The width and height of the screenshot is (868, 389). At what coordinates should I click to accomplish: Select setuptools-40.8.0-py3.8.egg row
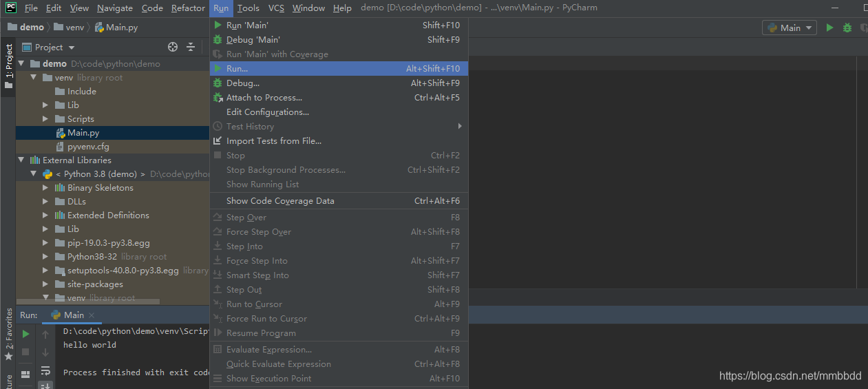(x=113, y=270)
